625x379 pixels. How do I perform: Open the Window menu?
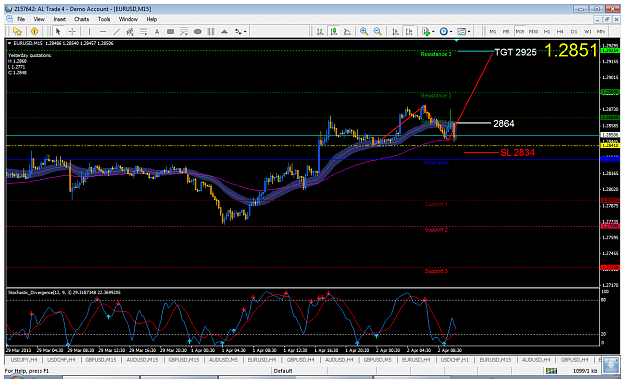(128, 19)
